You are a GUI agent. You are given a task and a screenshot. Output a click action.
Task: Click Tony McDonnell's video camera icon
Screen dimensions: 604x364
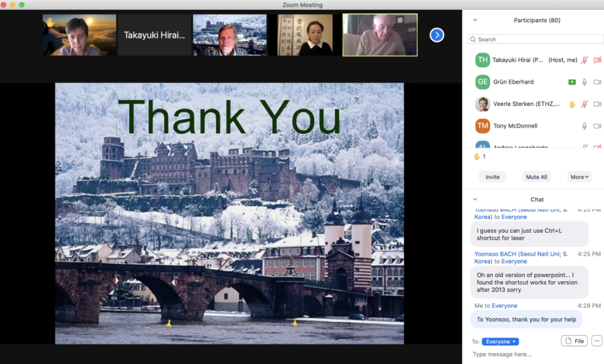(x=597, y=126)
